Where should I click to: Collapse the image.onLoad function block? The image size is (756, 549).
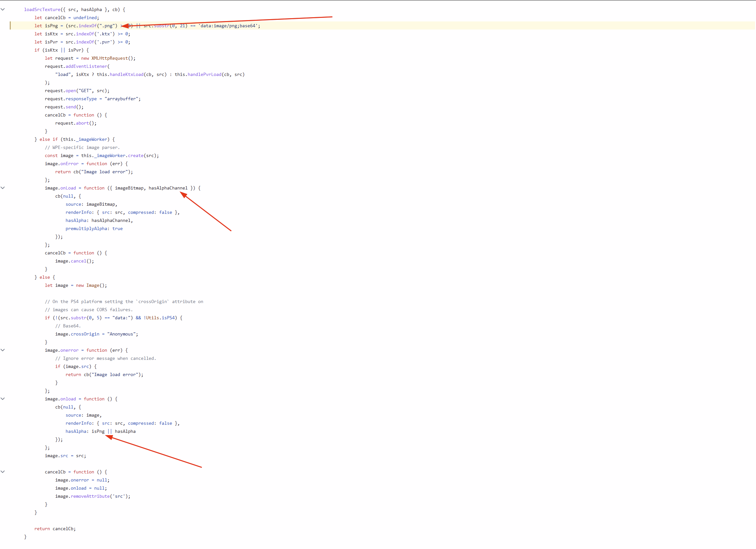tap(3, 188)
